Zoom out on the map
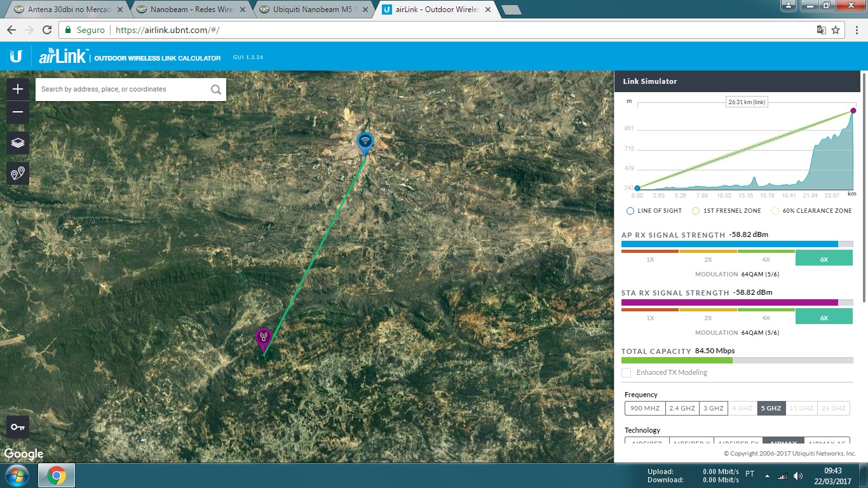 click(x=18, y=112)
